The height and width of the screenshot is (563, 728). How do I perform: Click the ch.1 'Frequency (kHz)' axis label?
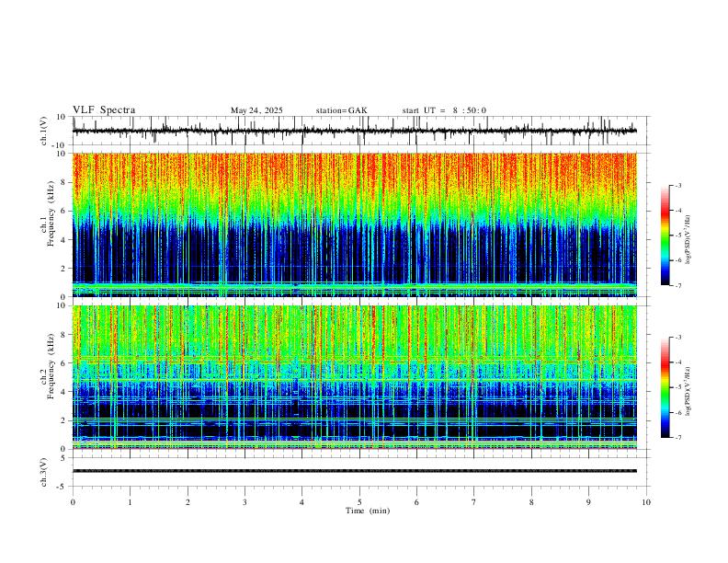click(x=51, y=214)
